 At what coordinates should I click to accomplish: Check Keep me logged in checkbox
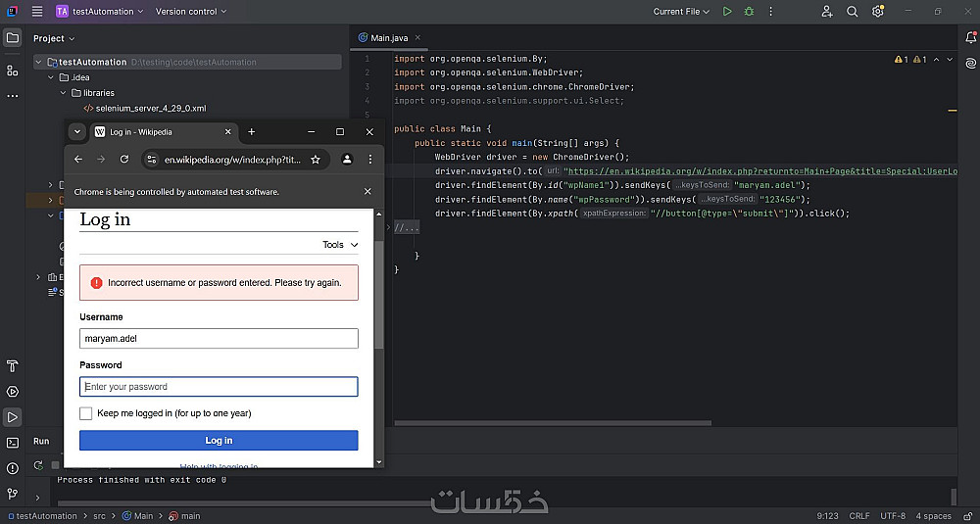85,413
